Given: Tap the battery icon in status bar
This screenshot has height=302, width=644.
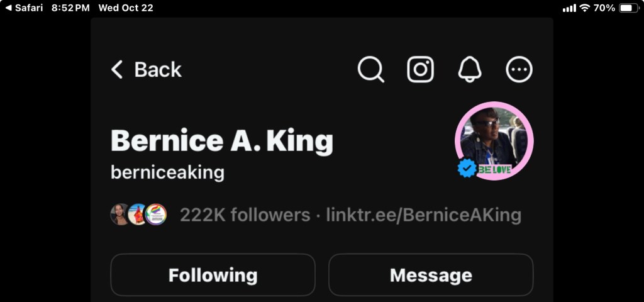Looking at the screenshot, I should [x=629, y=8].
